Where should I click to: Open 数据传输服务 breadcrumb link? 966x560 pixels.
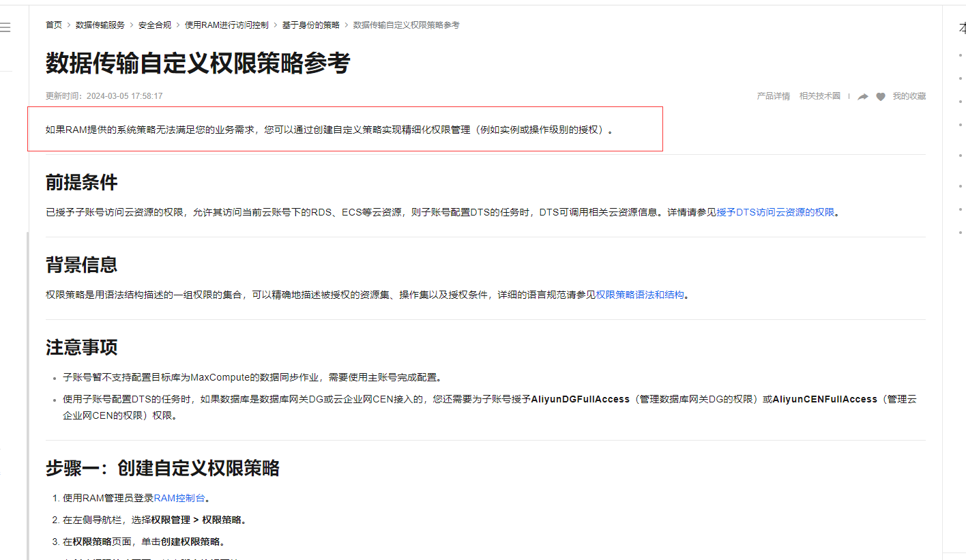(100, 25)
